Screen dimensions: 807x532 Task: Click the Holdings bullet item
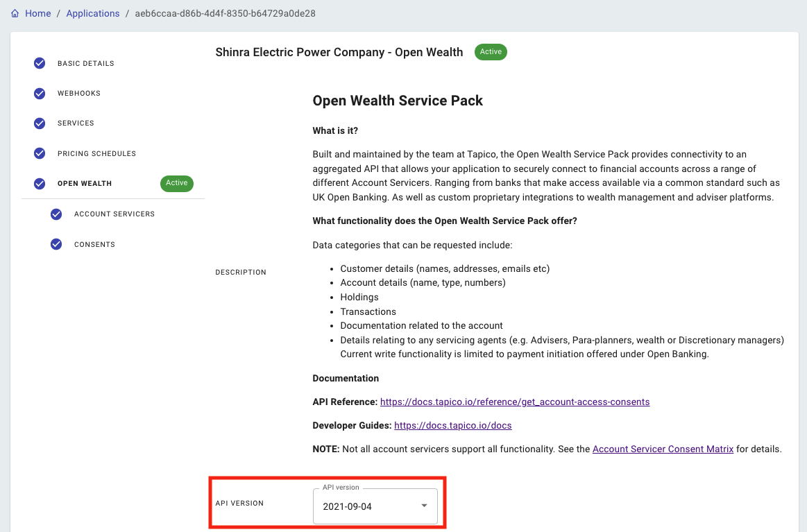[x=359, y=298]
